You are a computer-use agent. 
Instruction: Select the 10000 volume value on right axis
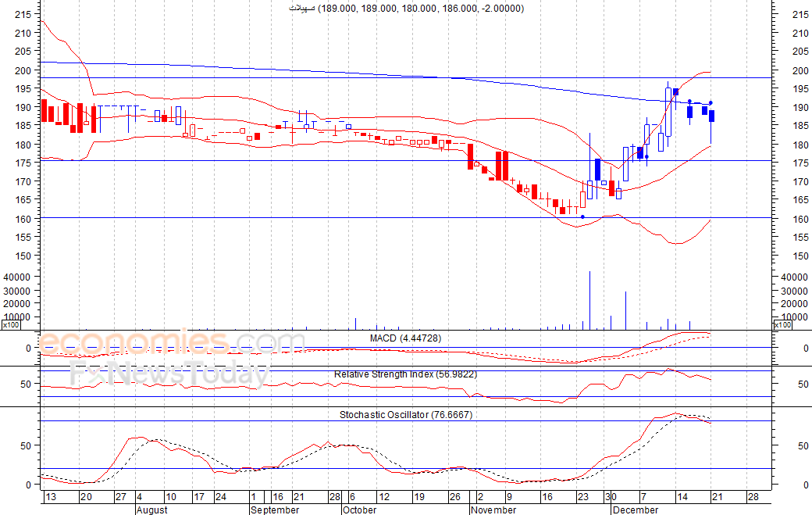click(794, 317)
